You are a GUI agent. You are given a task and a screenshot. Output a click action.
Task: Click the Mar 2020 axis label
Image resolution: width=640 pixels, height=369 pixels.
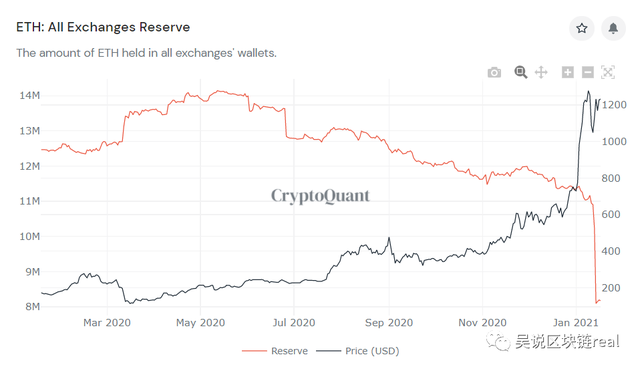pyautogui.click(x=107, y=323)
